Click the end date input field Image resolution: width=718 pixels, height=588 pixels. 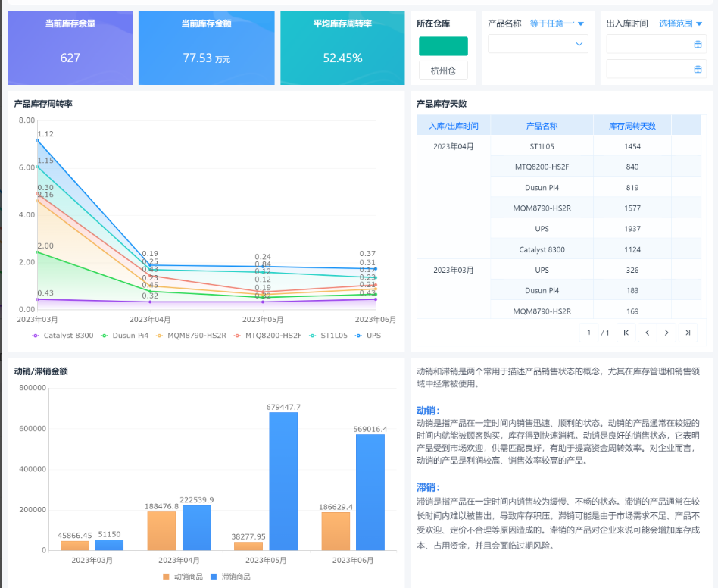click(x=656, y=69)
